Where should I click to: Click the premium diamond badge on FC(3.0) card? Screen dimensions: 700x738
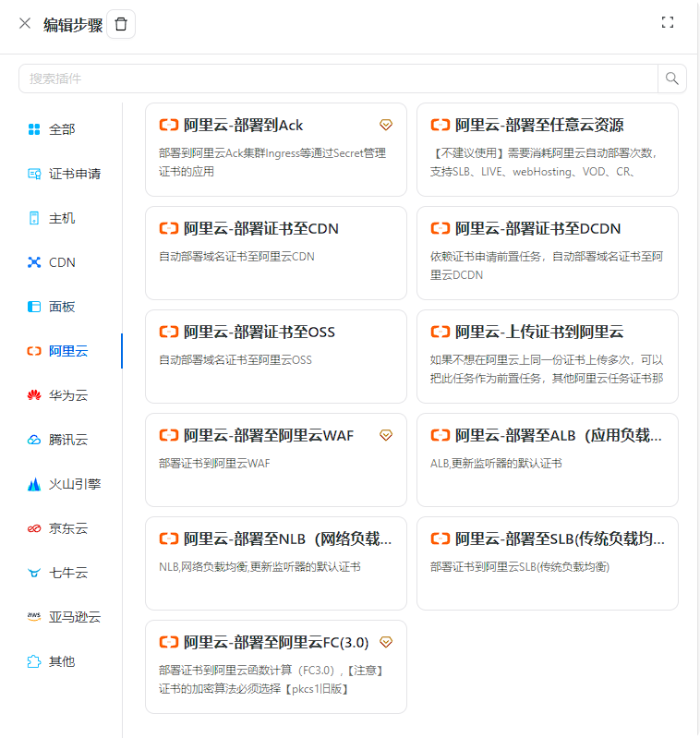click(x=386, y=643)
